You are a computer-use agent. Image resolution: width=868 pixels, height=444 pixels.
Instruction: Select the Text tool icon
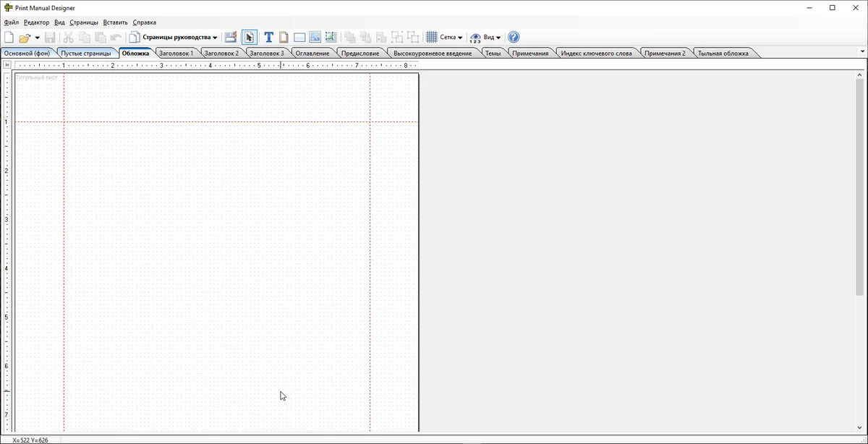coord(268,37)
